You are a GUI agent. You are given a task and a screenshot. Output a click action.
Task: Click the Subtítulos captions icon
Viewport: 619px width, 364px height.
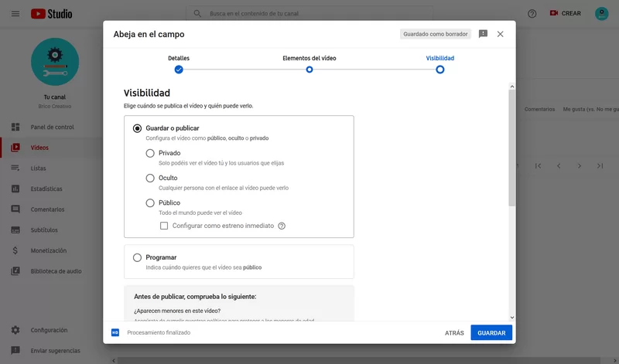click(x=15, y=230)
